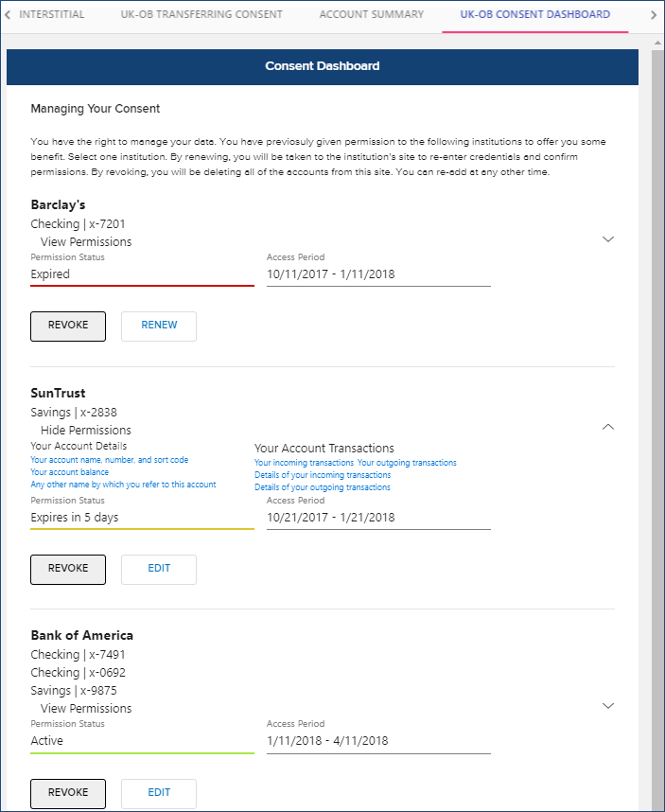This screenshot has height=812, width=665.
Task: Click View Permissions under Barclay's
Action: coord(86,242)
